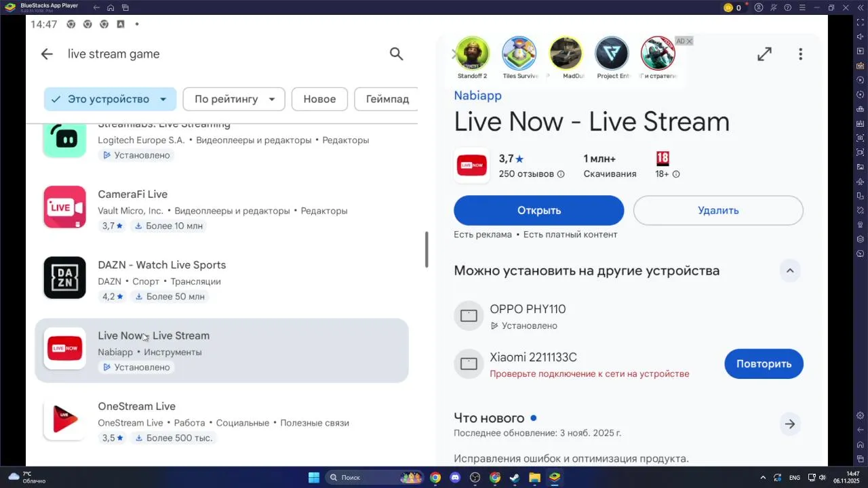
Task: Open three-dot overflow menu
Action: (801, 54)
